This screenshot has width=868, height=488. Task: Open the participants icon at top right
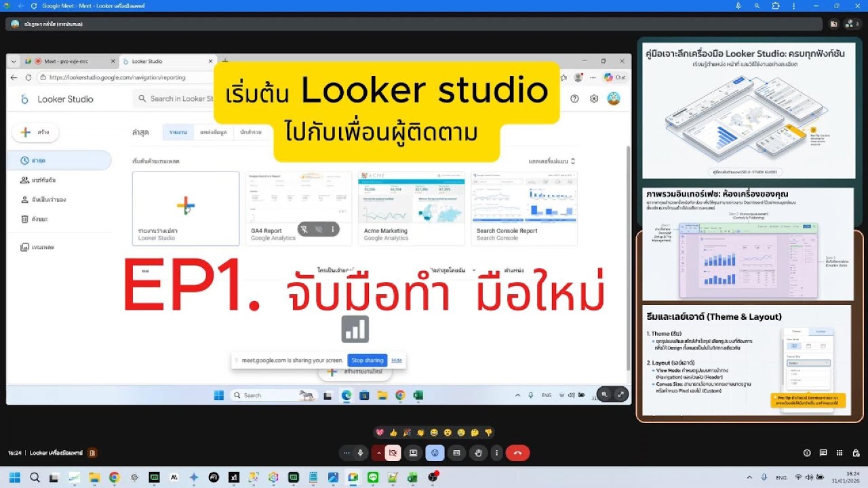[852, 24]
